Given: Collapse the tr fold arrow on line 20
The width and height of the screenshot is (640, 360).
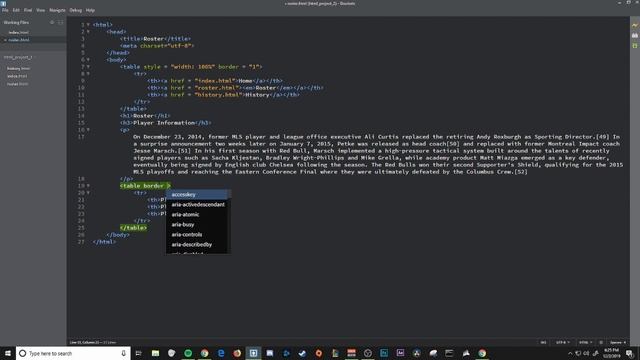Looking at the screenshot, I should pos(88,193).
